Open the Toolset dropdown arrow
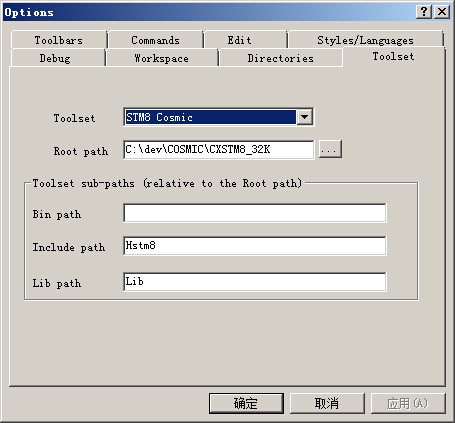 pos(305,117)
